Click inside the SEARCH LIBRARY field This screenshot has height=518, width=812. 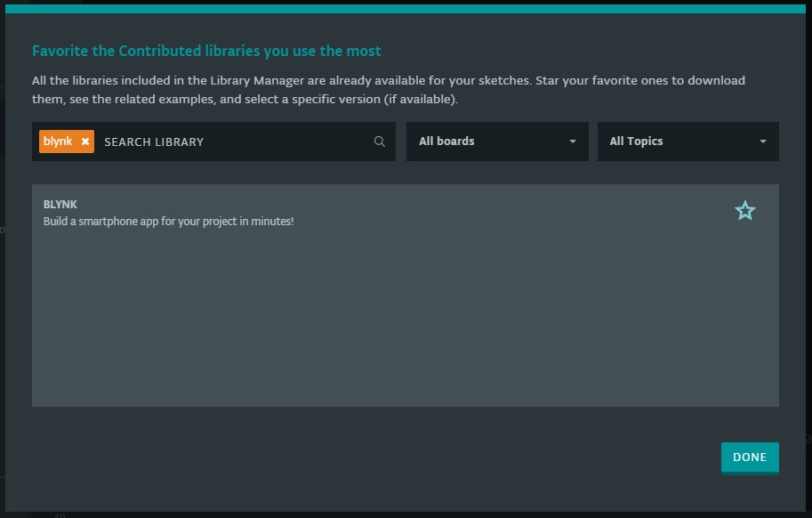click(222, 142)
